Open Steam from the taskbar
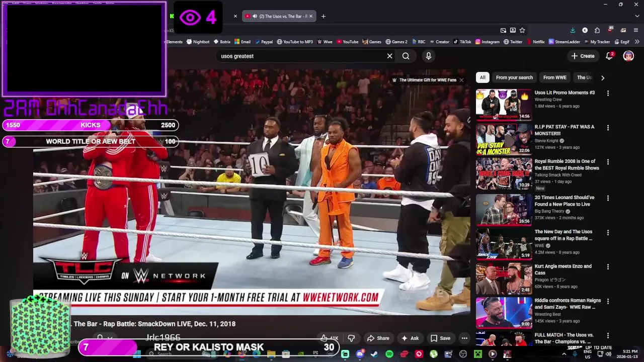 point(374,354)
